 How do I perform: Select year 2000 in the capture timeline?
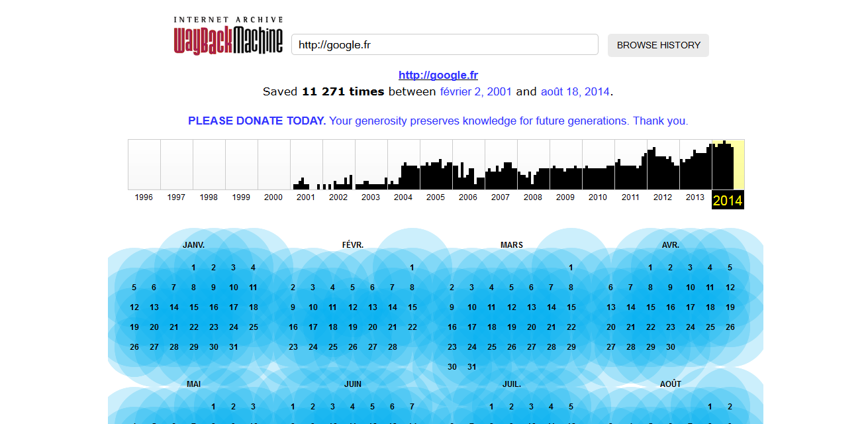[273, 197]
